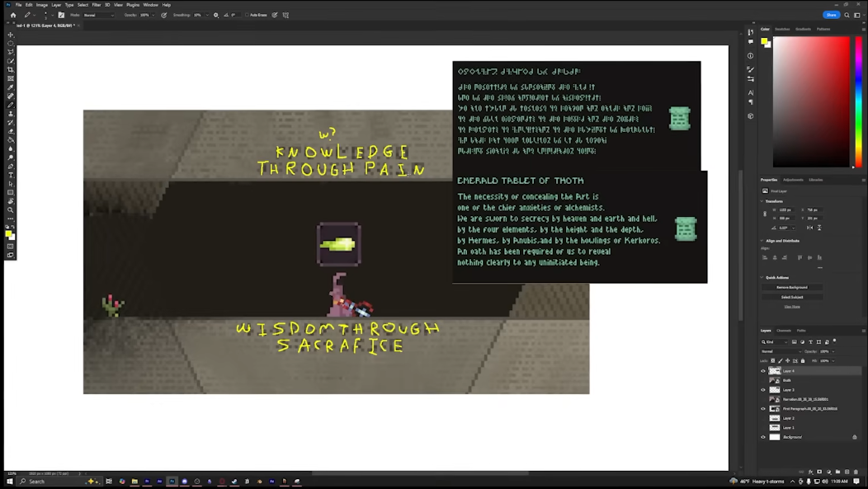Select the Pencil tool in toolbar
Screen dimensions: 868x489
(x=11, y=105)
